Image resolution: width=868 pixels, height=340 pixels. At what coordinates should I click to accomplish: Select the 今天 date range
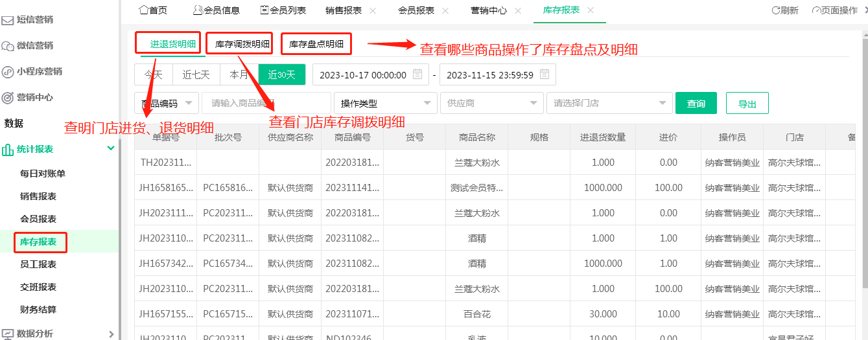point(154,74)
